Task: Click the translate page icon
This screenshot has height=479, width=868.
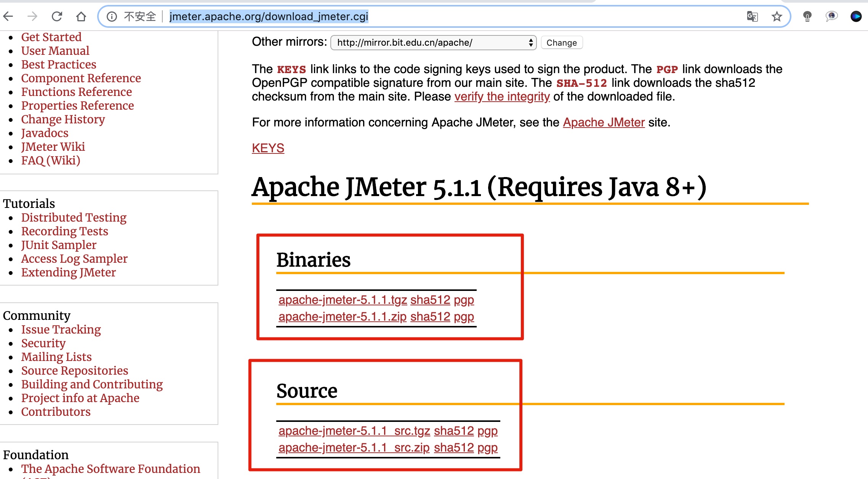Action: coord(752,16)
